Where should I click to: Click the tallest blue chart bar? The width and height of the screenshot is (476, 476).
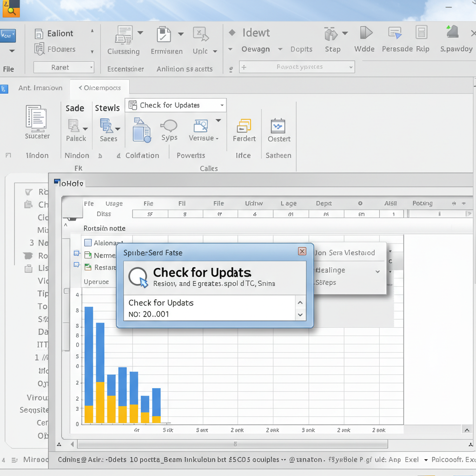89,356
